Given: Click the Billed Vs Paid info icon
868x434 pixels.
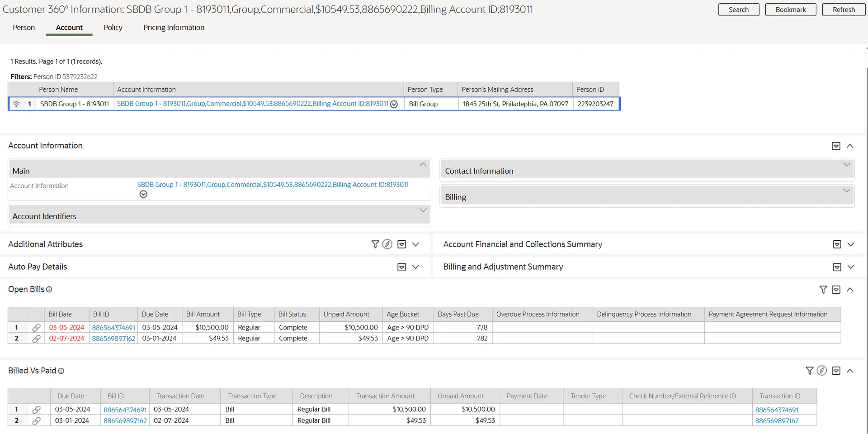Looking at the screenshot, I should coord(61,371).
